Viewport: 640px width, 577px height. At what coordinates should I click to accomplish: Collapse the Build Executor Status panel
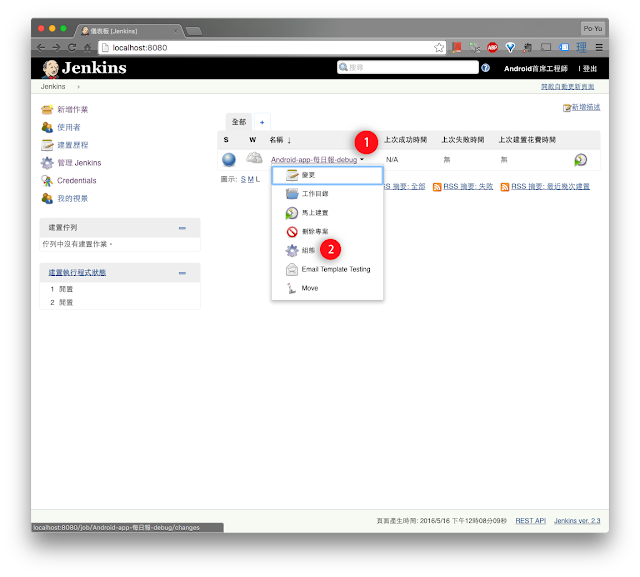pos(182,273)
